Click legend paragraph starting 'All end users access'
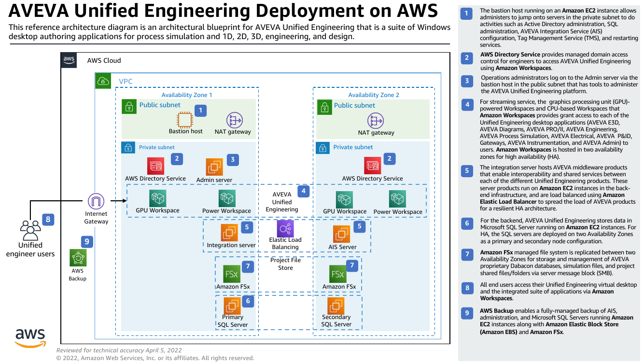644x362 pixels. (558, 292)
